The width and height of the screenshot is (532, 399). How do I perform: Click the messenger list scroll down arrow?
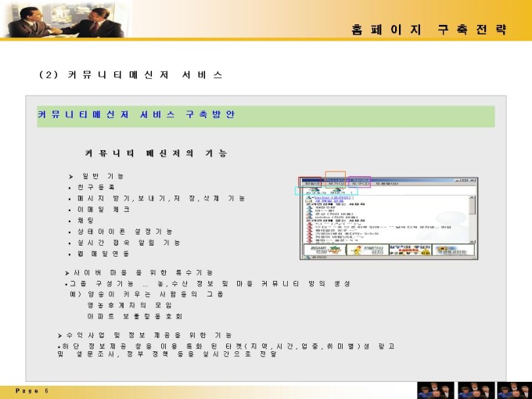(x=472, y=242)
